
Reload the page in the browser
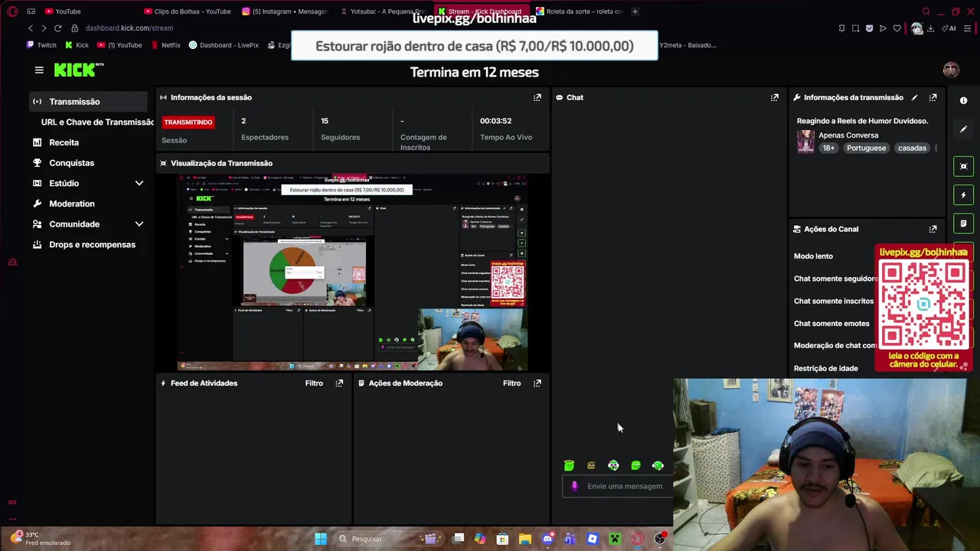click(57, 28)
